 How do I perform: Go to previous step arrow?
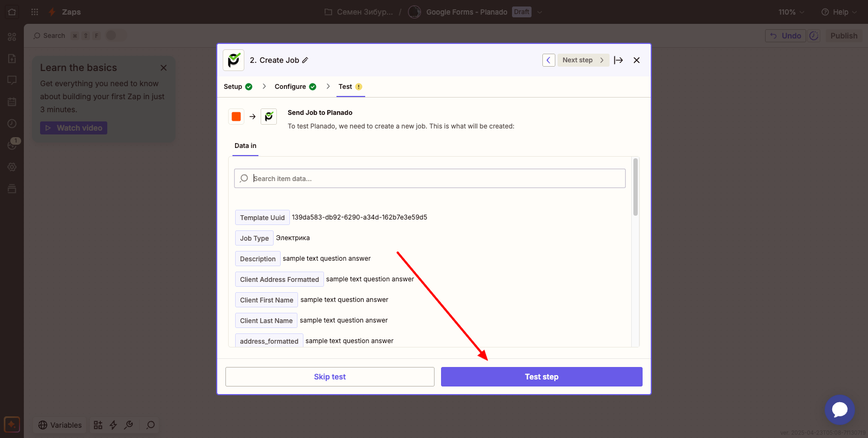(548, 60)
